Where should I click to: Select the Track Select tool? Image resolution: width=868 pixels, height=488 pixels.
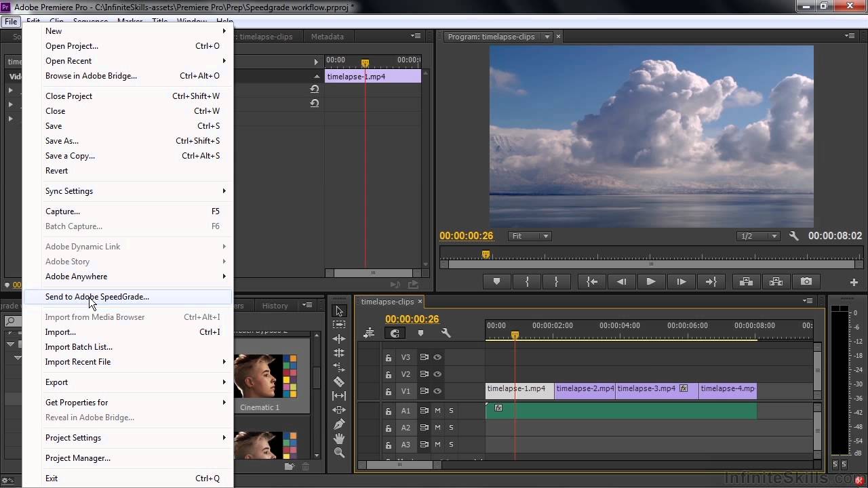point(339,325)
